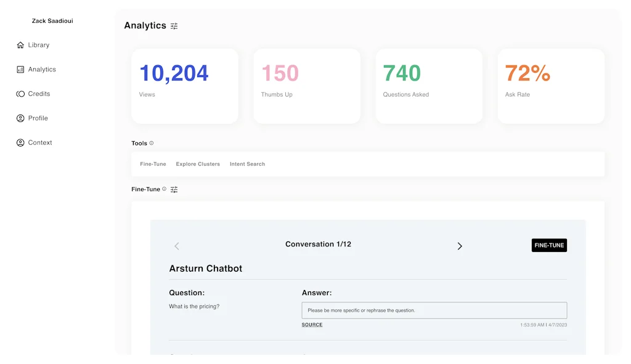
Task: Advance to next conversation with right chevron
Action: (460, 246)
